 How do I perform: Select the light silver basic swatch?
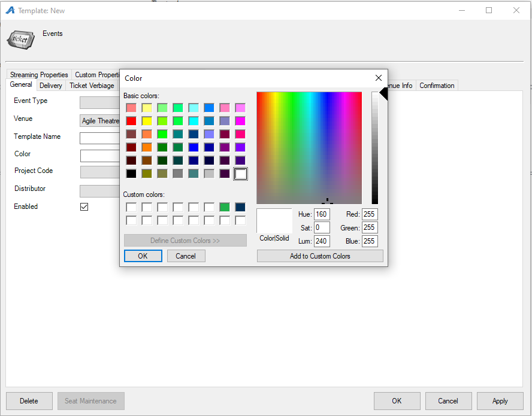(209, 174)
